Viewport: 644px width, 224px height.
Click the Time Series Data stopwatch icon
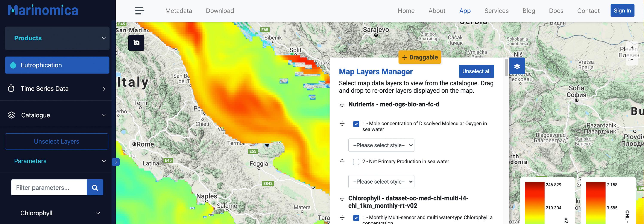pyautogui.click(x=11, y=88)
